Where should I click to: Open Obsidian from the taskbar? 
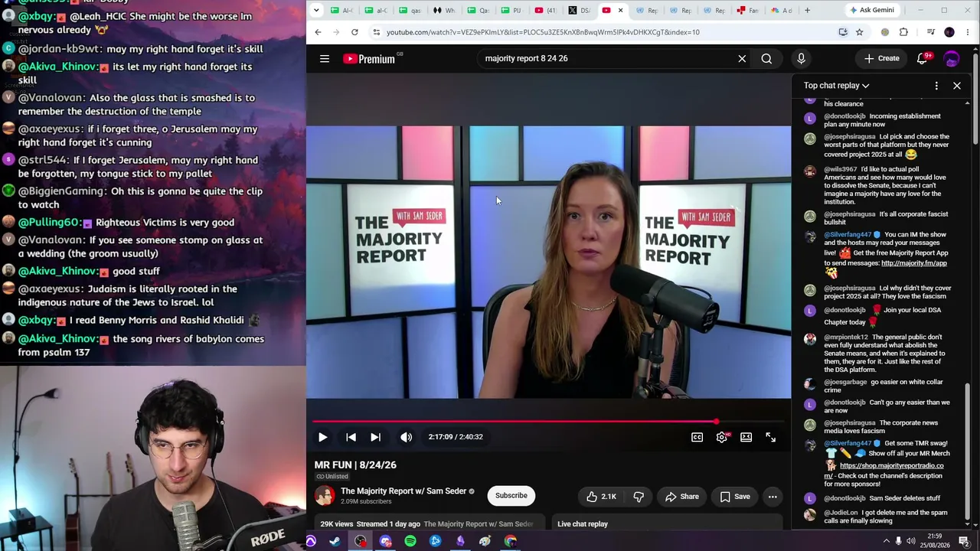click(x=460, y=542)
